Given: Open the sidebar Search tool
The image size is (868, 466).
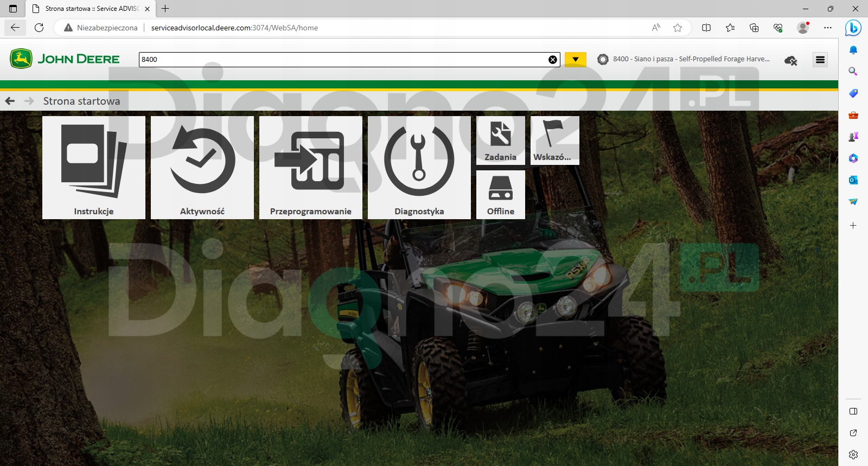Looking at the screenshot, I should click(x=853, y=72).
